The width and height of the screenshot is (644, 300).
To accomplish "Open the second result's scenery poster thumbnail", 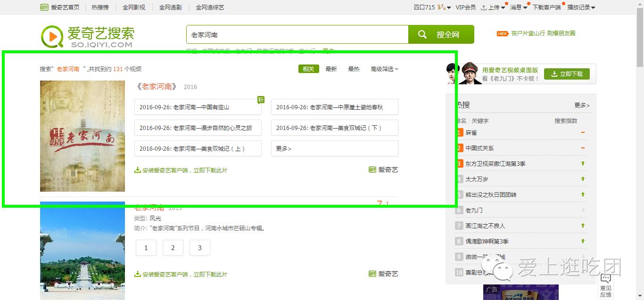I will click(83, 251).
